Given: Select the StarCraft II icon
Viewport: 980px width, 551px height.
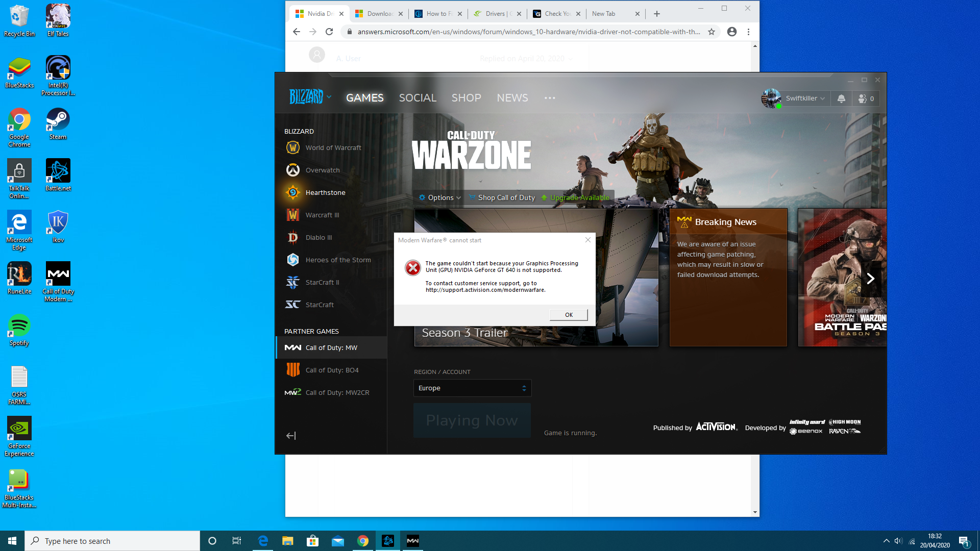Looking at the screenshot, I should (293, 283).
